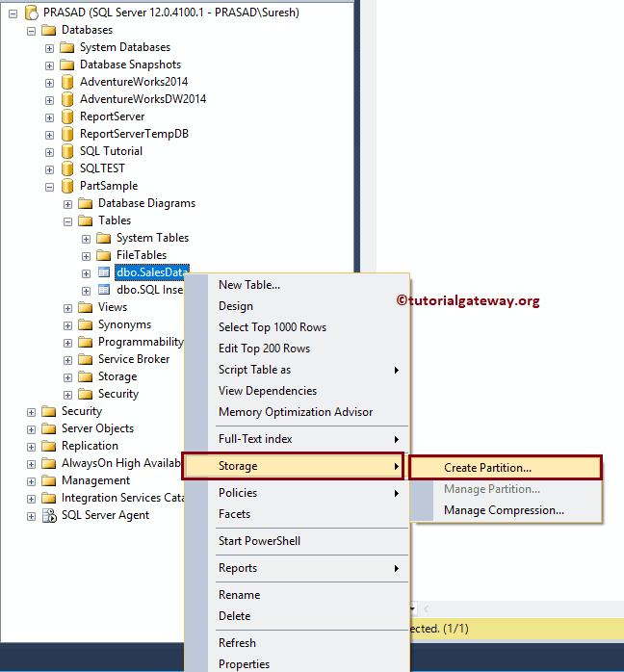Screen dimensions: 624x672
Task: Click the Tables folder icon
Action: pyautogui.click(x=86, y=220)
